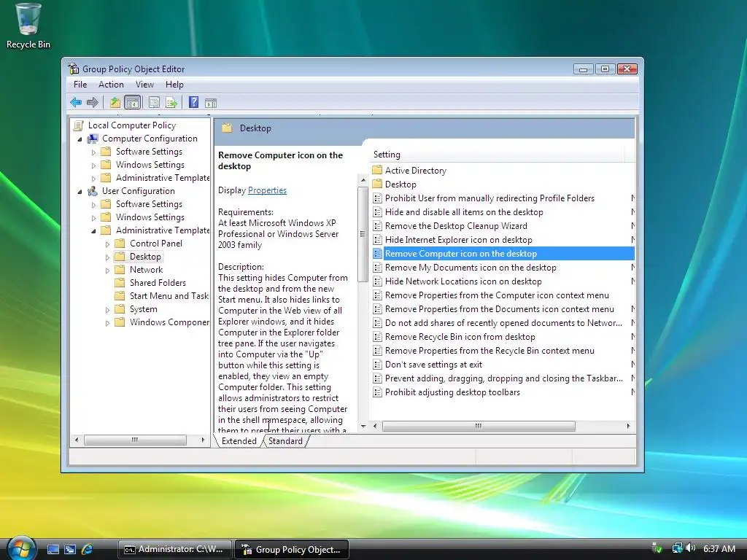747x560 pixels.
Task: Select Prohibit adjusting desktop toolbars setting
Action: [452, 392]
